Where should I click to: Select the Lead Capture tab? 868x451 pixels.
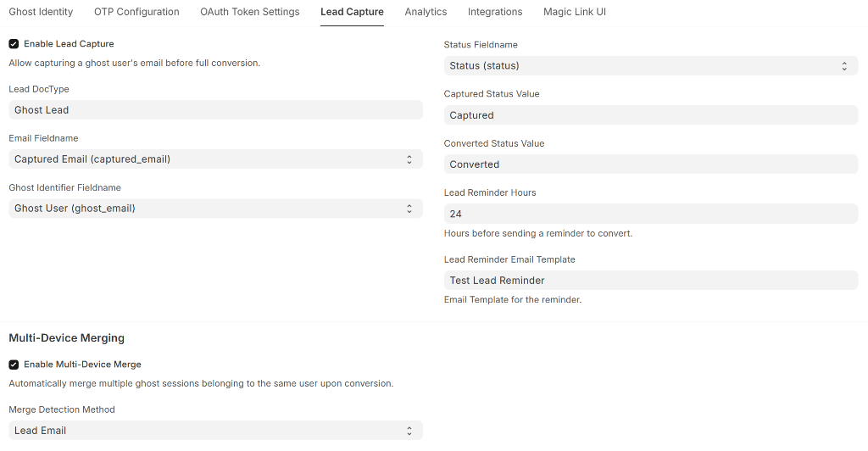click(x=352, y=12)
